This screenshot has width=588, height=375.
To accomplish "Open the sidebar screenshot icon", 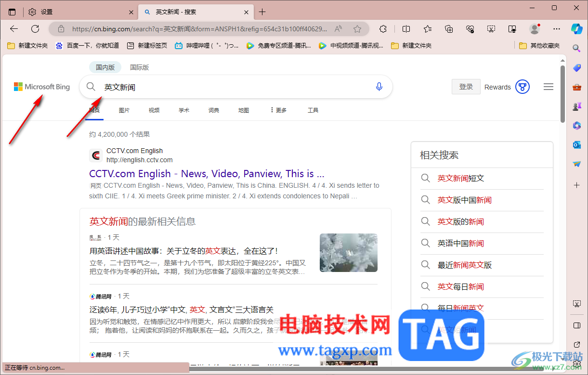I will pyautogui.click(x=576, y=304).
